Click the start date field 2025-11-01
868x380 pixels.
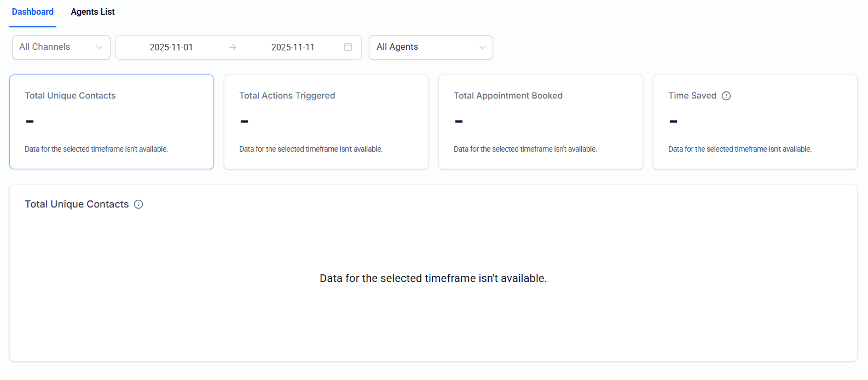coord(171,48)
